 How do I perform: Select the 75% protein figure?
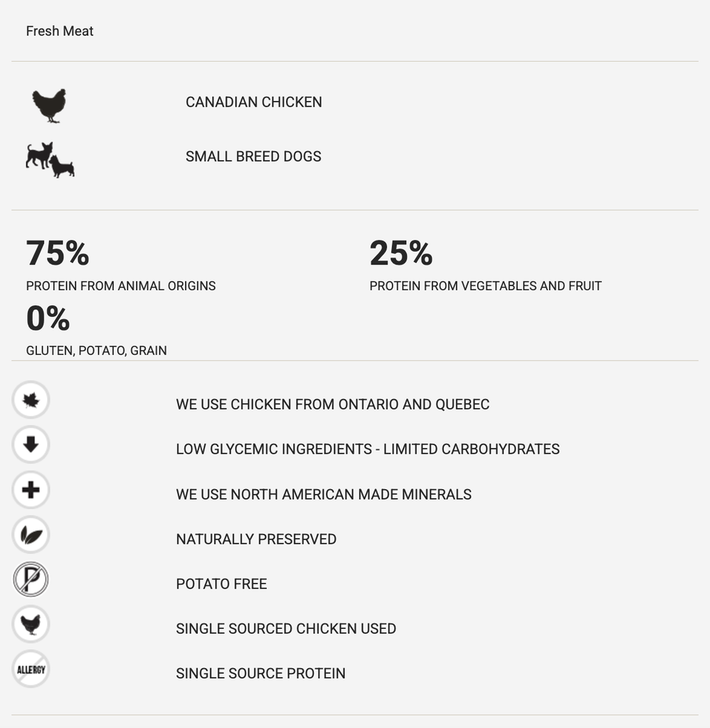tap(58, 253)
